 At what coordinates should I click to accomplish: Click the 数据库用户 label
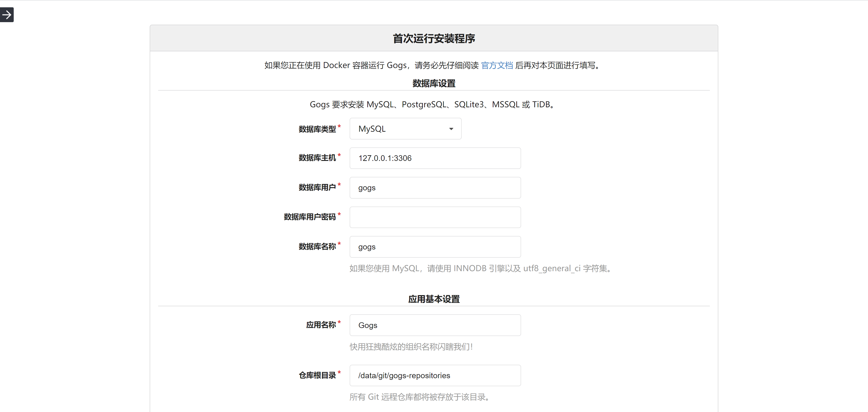click(317, 187)
